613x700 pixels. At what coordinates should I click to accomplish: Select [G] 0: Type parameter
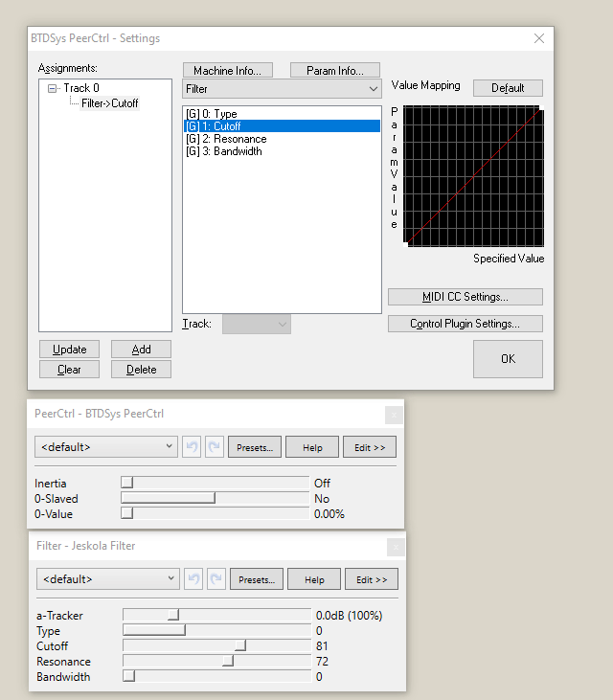coord(282,114)
